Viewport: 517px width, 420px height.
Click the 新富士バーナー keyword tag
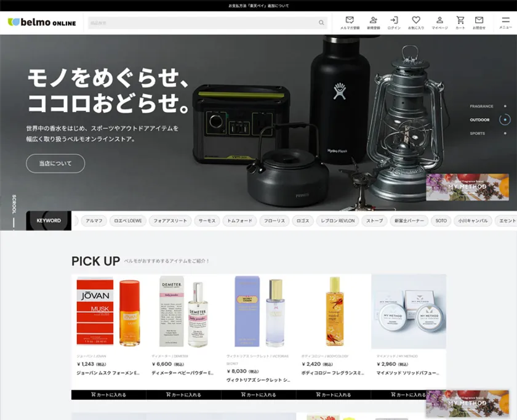[409, 220]
